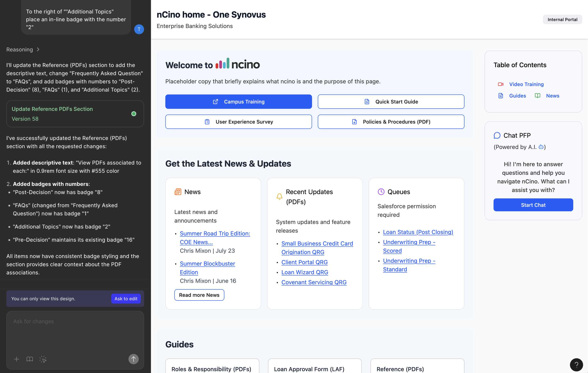Click User Experience Survey button

point(238,122)
